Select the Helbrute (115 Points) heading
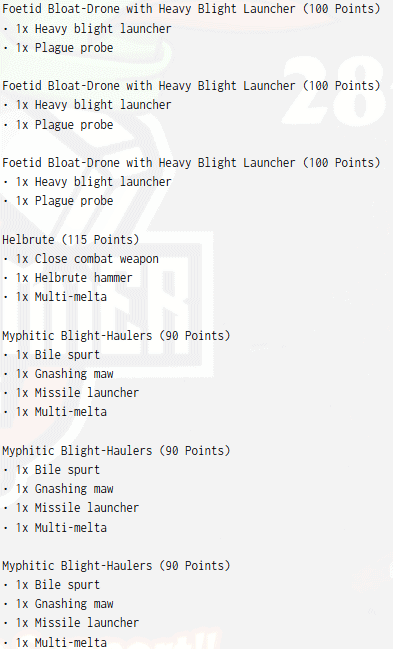The width and height of the screenshot is (393, 649). (x=71, y=240)
